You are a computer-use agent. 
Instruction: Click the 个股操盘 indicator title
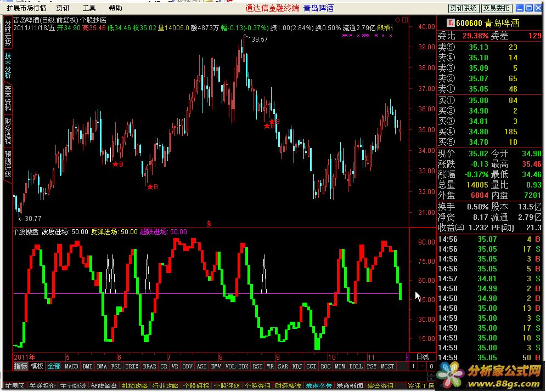click(25, 232)
